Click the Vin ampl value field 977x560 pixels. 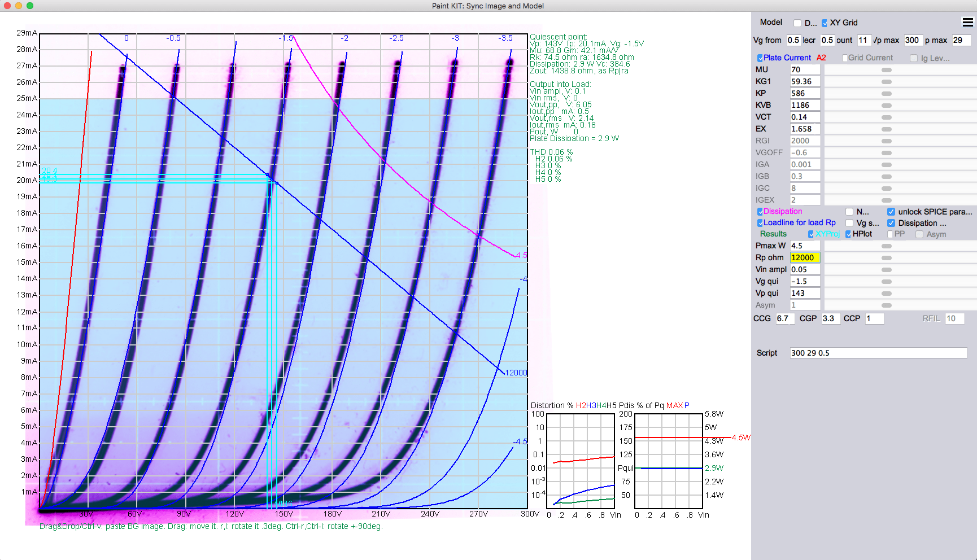(805, 269)
